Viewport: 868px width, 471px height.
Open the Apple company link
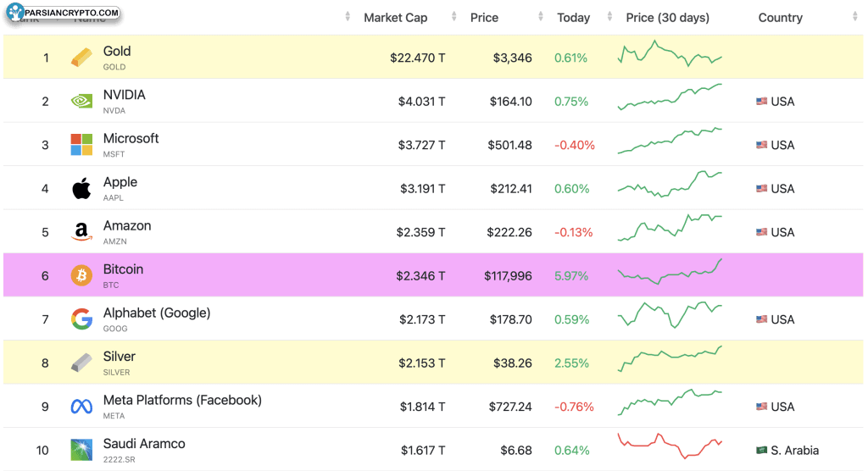[x=120, y=182]
